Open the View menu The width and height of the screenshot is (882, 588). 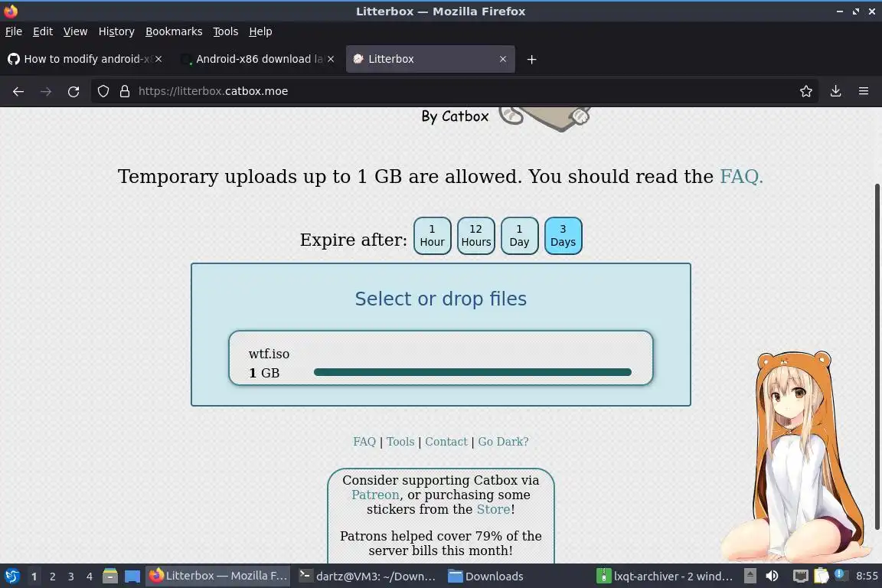click(75, 31)
